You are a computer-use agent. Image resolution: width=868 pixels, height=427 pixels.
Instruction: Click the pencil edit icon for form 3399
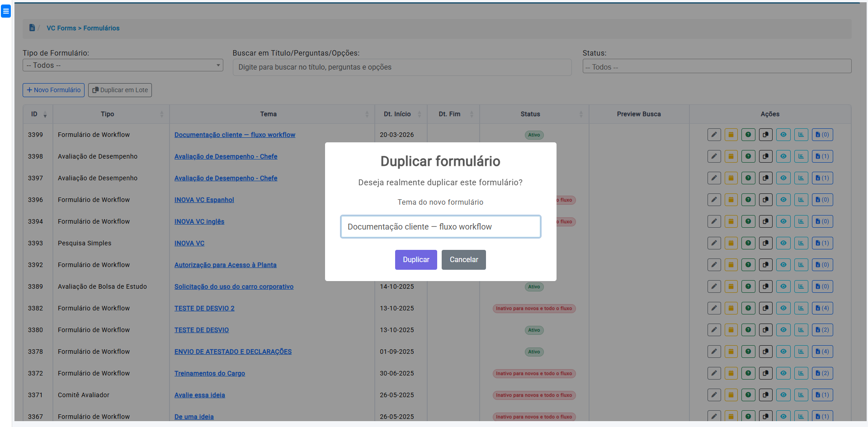point(714,135)
